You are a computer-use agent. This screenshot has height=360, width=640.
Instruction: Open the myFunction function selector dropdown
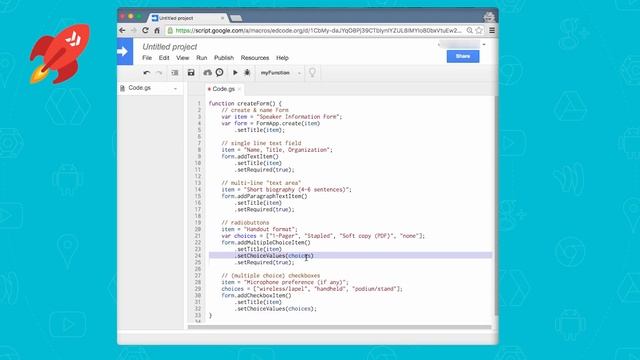tap(281, 73)
